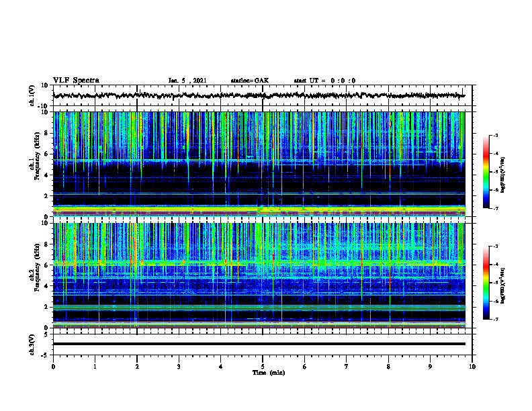Click the time axis tick label '0'
532x411 pixels.
tap(53, 367)
